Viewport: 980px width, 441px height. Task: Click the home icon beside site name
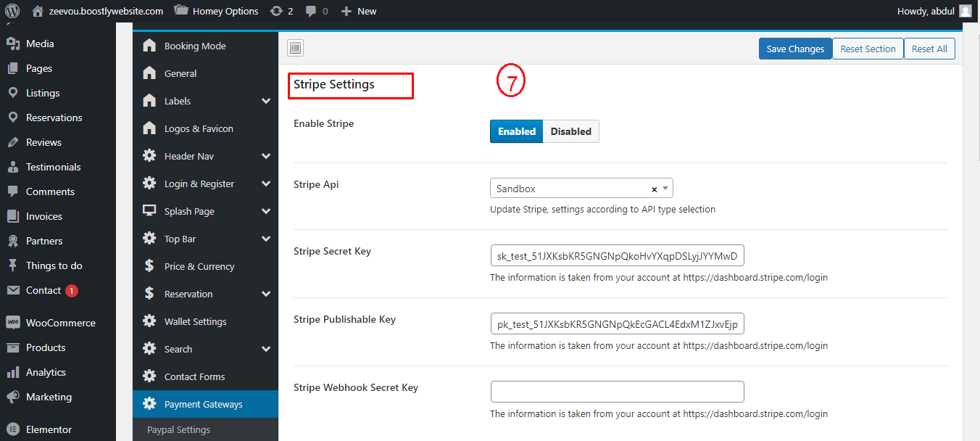(x=38, y=11)
